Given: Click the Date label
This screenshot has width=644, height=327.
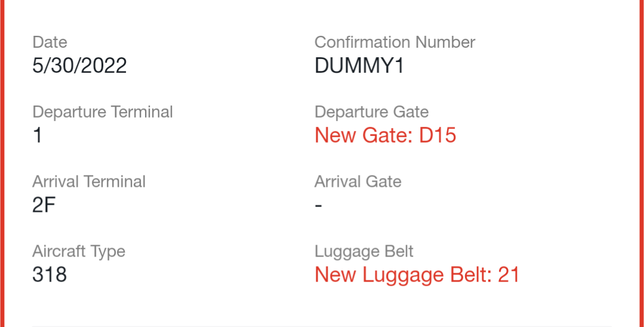Looking at the screenshot, I should 50,42.
